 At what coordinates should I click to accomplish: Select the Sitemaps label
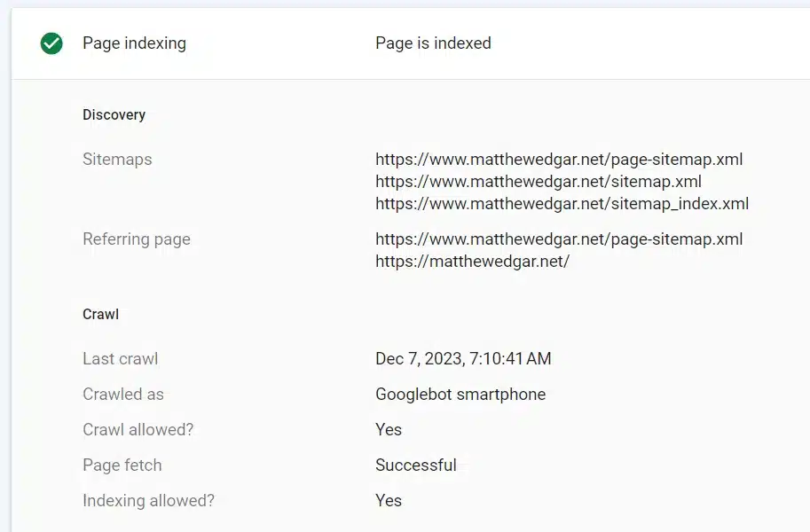(117, 159)
